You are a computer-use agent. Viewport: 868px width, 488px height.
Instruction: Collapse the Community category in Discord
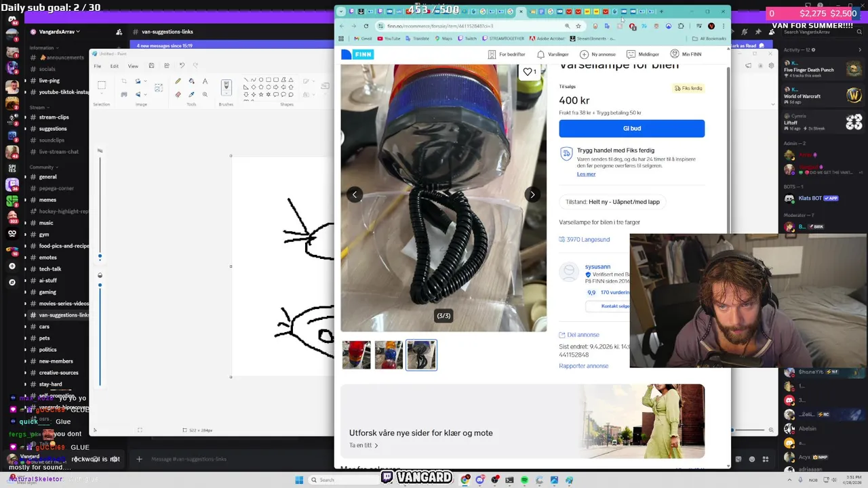pos(43,167)
